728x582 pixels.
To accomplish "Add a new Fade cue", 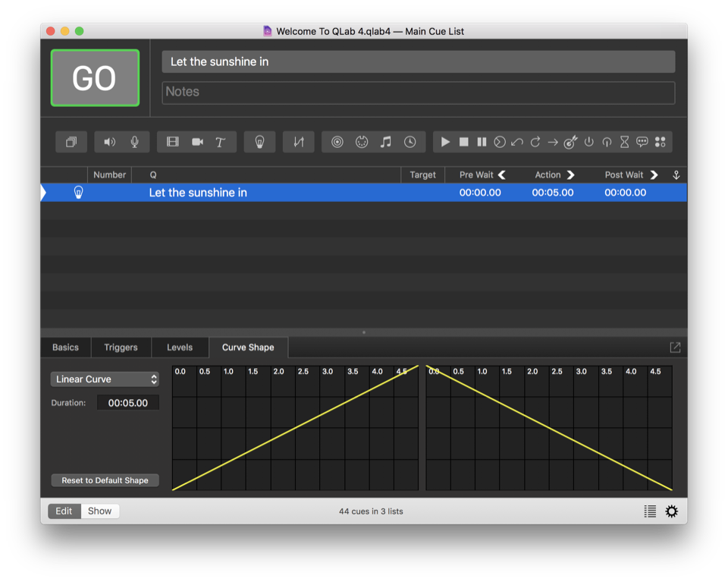I will tap(299, 142).
